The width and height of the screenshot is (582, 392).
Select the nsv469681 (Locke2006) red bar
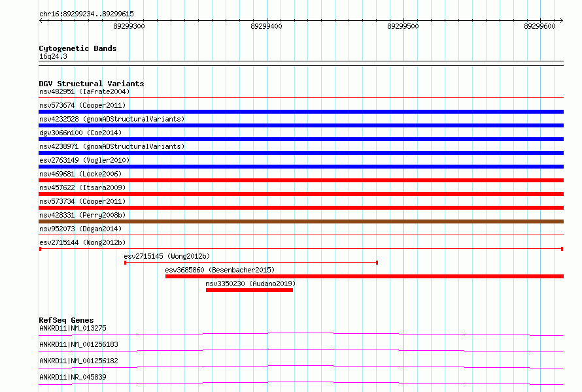point(301,180)
